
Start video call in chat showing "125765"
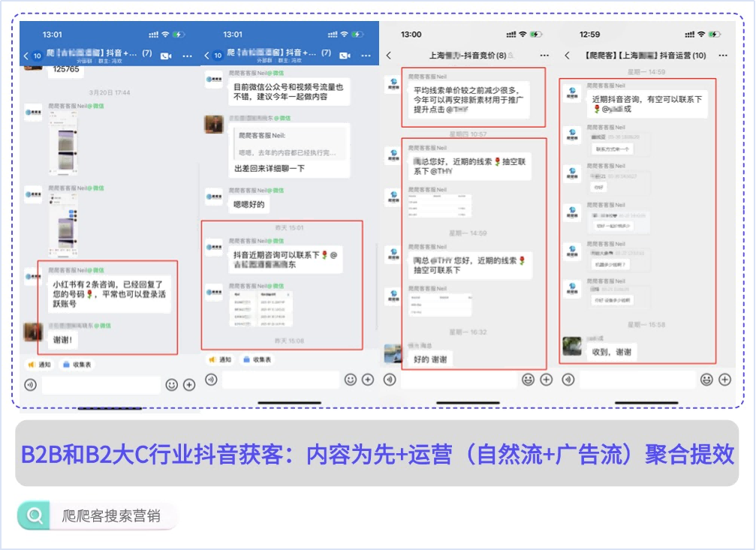click(x=166, y=56)
